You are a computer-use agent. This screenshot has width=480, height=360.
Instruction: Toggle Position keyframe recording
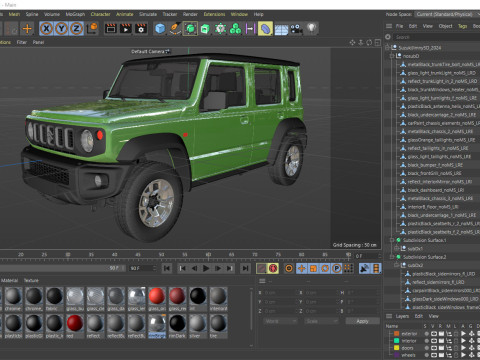[x=301, y=268]
